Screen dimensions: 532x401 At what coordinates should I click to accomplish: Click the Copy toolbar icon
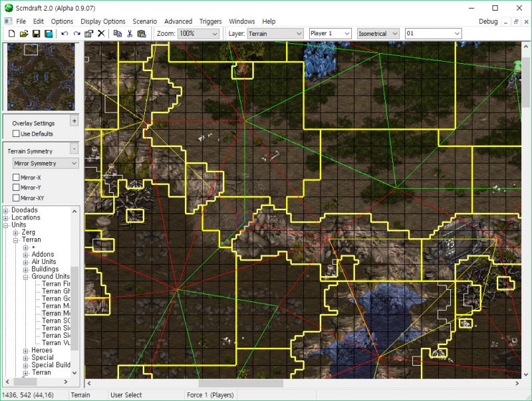118,33
